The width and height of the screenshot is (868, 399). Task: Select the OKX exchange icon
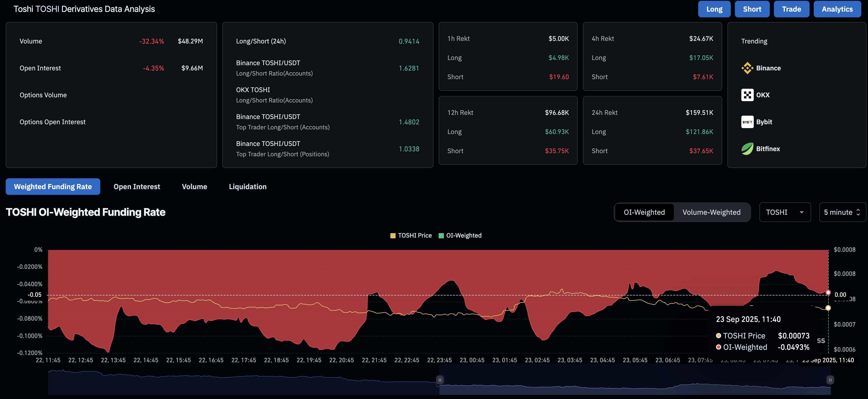[x=747, y=95]
